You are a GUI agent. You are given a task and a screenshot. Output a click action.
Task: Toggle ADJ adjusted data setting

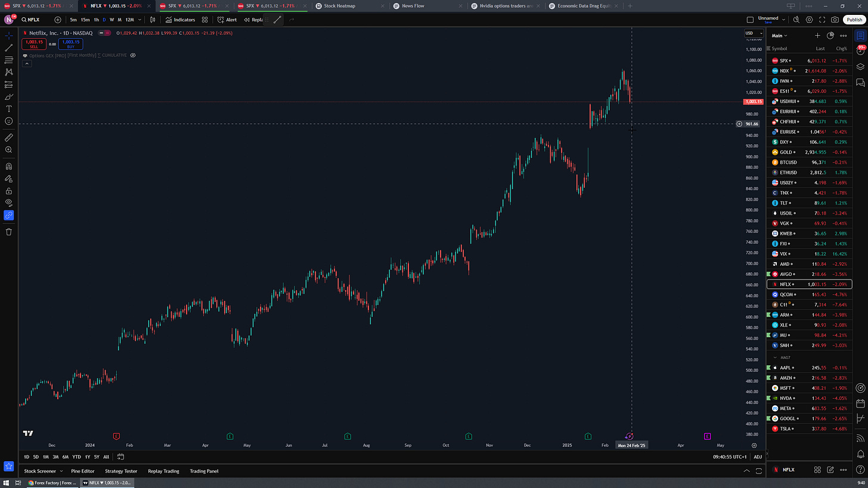click(758, 457)
